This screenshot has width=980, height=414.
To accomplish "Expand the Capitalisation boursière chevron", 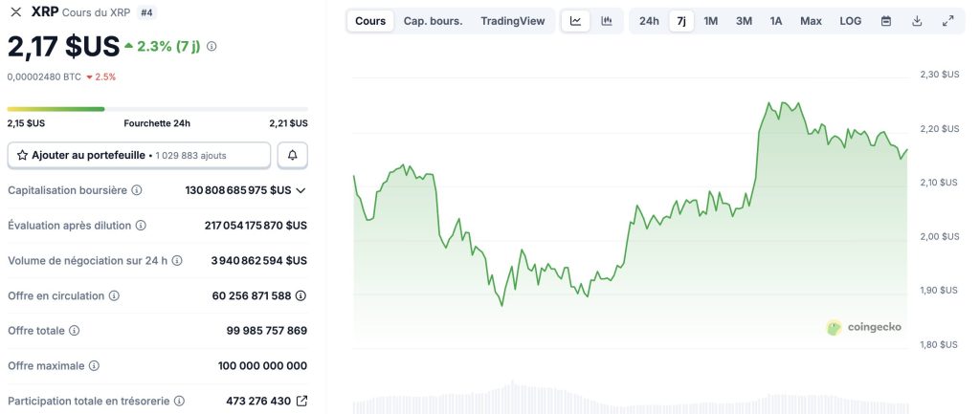I will pos(301,190).
